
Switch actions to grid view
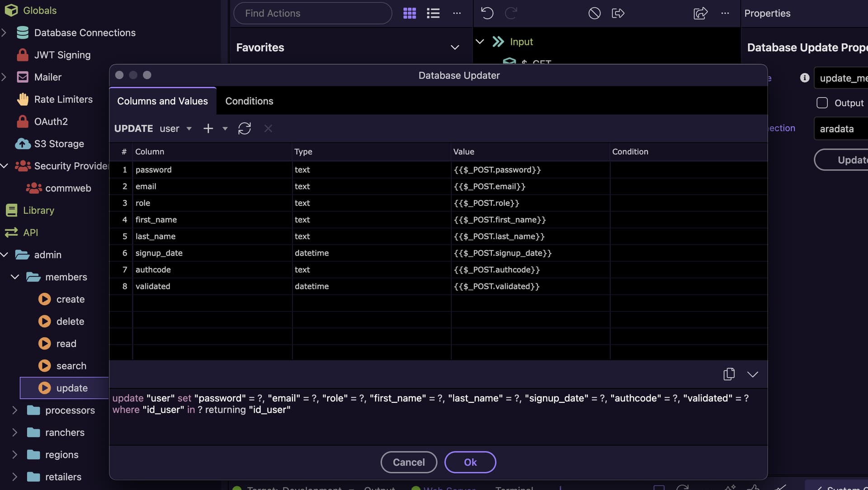[409, 13]
